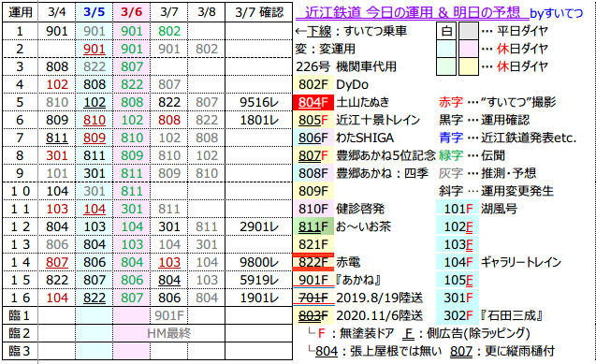Click the title 近江鉄道 今日の運用 & 明日の予想

click(x=413, y=13)
